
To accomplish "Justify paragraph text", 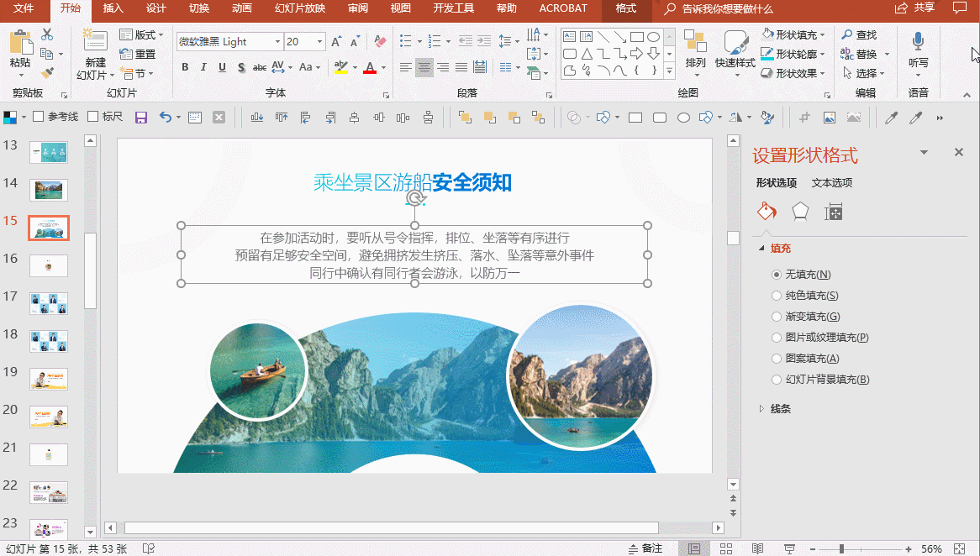I will point(461,67).
